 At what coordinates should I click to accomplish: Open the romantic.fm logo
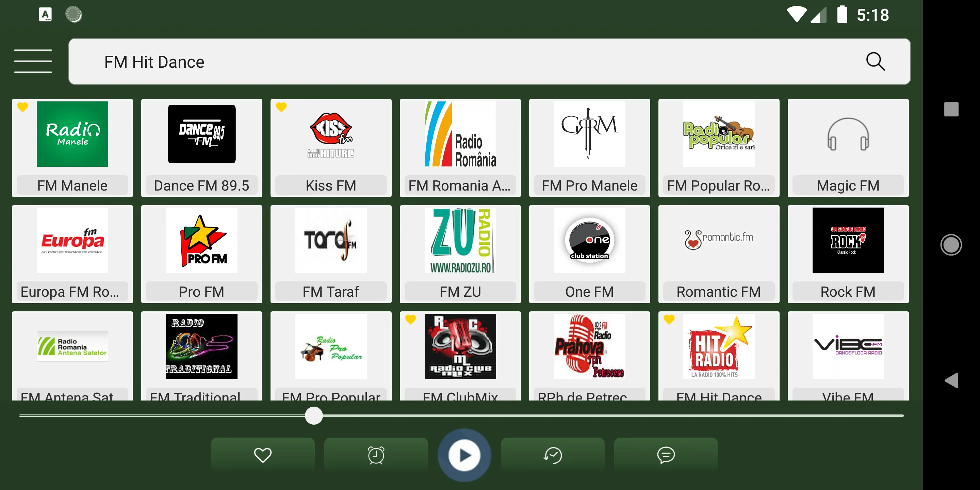coord(719,240)
